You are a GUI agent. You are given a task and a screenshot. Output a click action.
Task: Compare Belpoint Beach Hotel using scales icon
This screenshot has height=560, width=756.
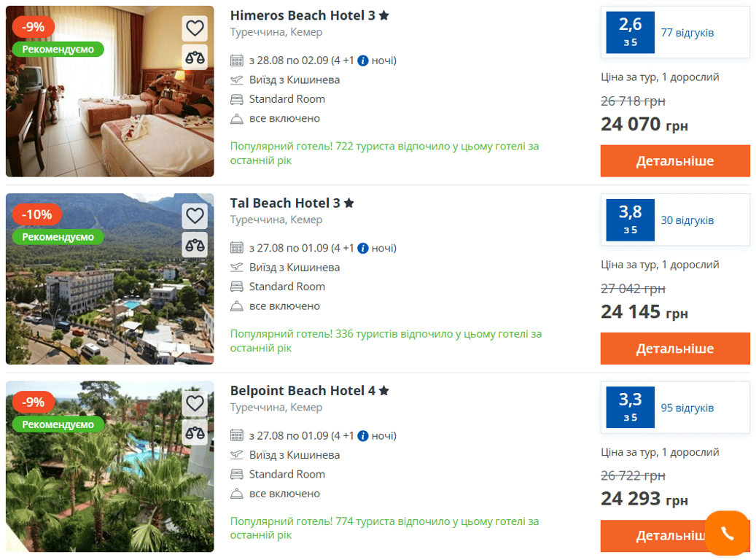[x=195, y=432]
